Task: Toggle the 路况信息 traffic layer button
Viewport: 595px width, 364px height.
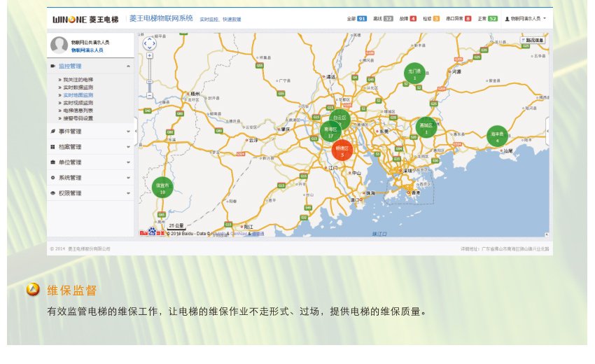Action: (x=533, y=40)
